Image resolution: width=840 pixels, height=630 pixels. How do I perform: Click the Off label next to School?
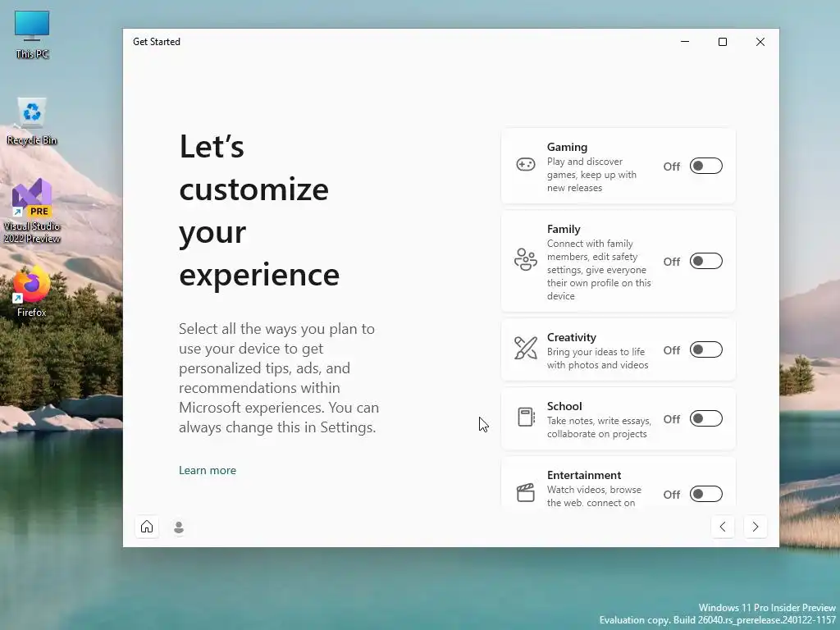[x=672, y=419]
